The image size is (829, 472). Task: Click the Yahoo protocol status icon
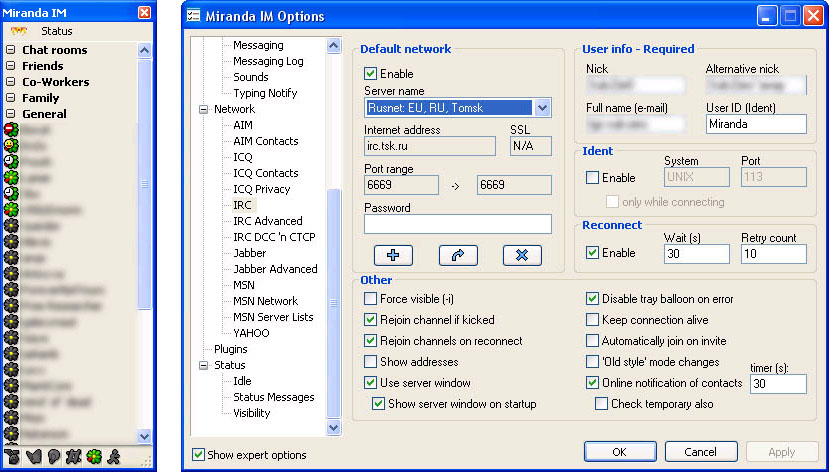tap(12, 456)
